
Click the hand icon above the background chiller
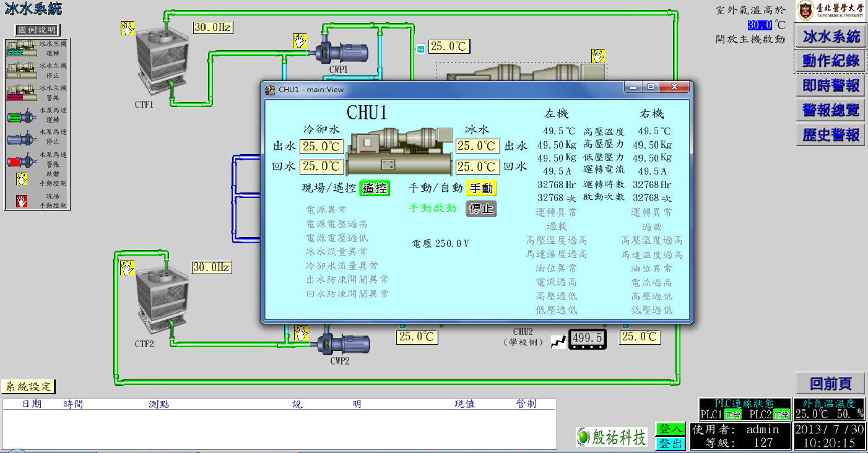point(598,56)
